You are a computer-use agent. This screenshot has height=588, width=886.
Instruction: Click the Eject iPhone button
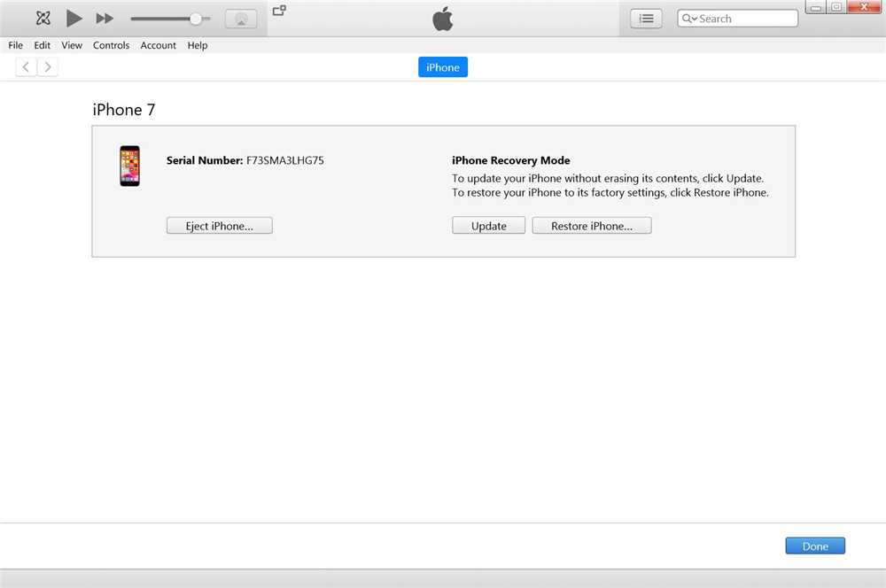click(220, 226)
